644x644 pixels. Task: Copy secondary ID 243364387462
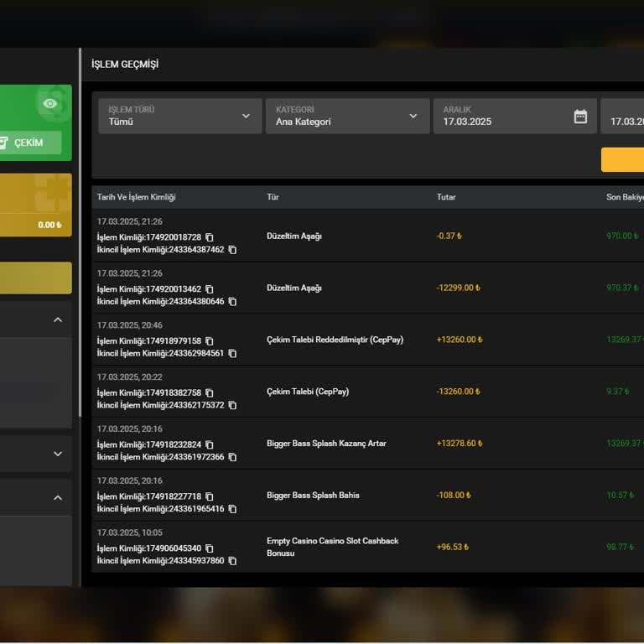[232, 250]
